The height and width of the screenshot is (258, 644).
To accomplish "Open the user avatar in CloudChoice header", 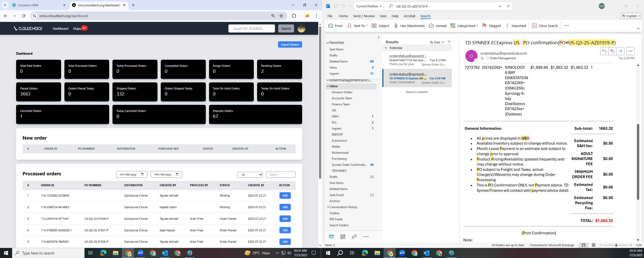I will [301, 28].
